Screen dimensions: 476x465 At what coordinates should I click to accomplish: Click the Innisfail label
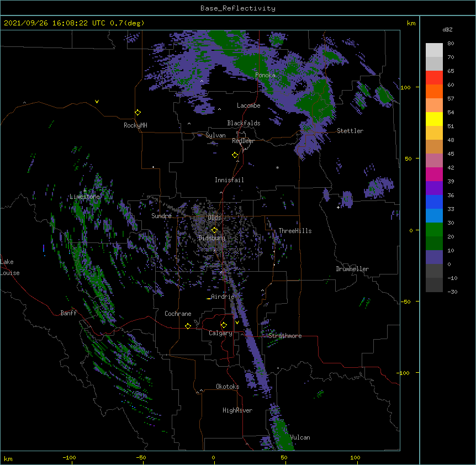[229, 180]
